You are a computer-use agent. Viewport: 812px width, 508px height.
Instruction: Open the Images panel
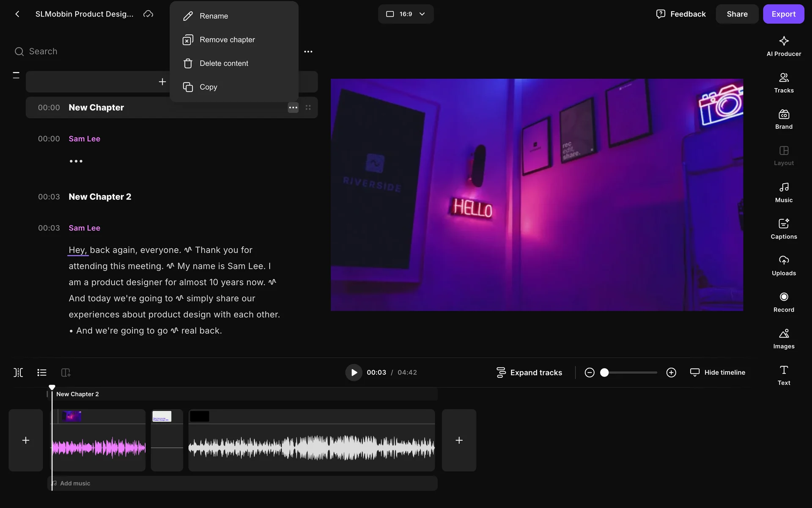pyautogui.click(x=783, y=338)
